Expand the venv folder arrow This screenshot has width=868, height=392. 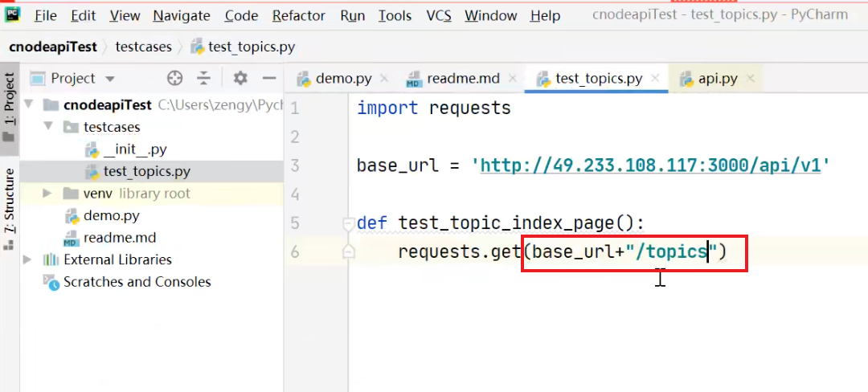point(47,193)
